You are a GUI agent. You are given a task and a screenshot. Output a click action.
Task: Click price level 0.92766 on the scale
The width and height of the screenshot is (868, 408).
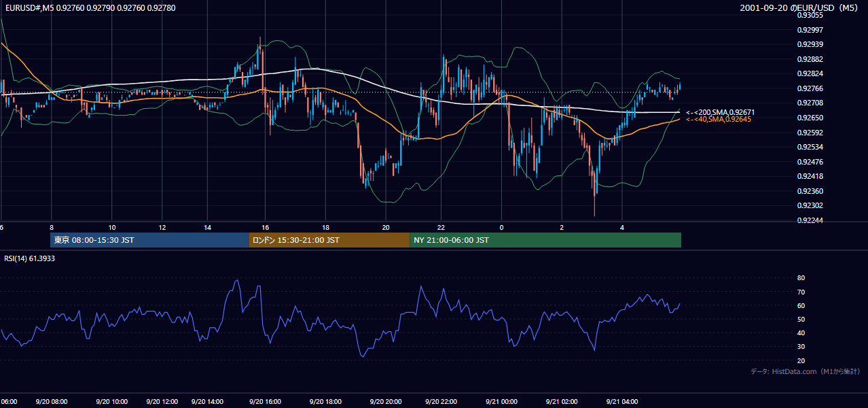point(810,88)
